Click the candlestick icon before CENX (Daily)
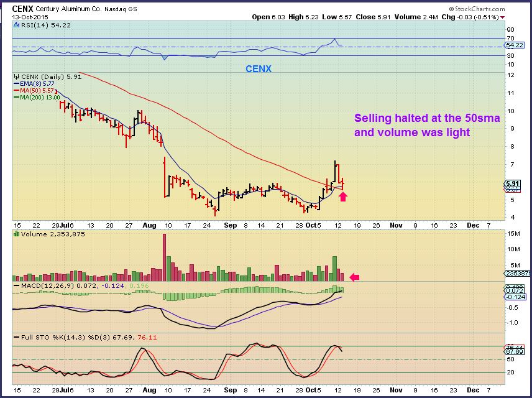 [16, 76]
